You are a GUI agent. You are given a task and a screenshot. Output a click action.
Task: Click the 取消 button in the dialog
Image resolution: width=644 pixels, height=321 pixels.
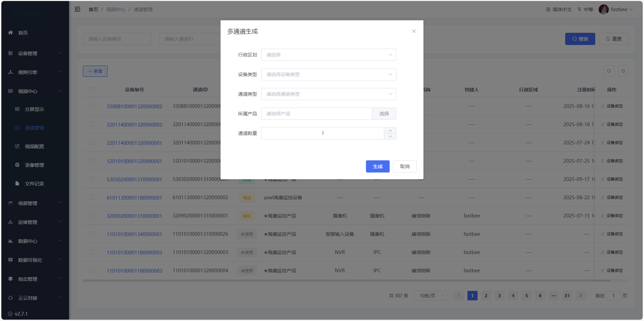click(405, 166)
